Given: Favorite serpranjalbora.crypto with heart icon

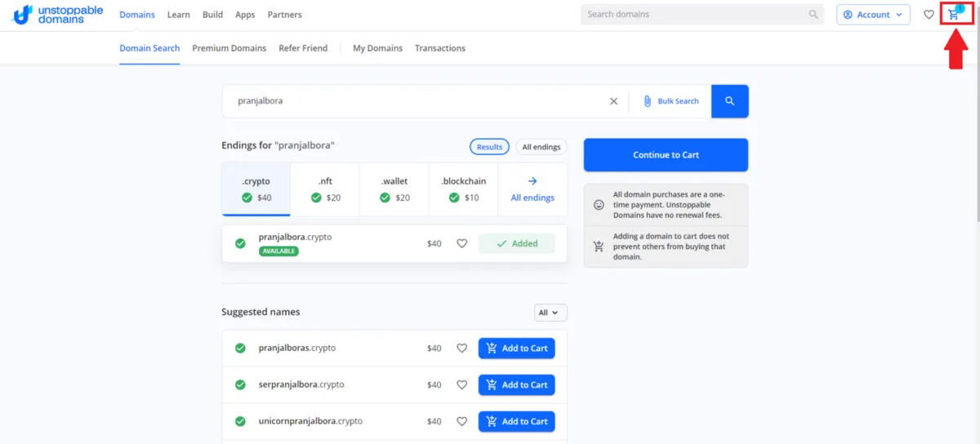Looking at the screenshot, I should (461, 384).
